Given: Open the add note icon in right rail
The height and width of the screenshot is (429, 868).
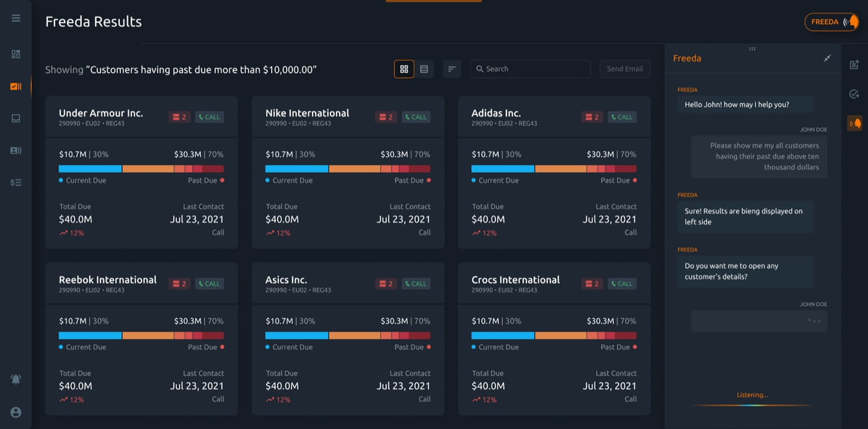Looking at the screenshot, I should click(x=854, y=64).
